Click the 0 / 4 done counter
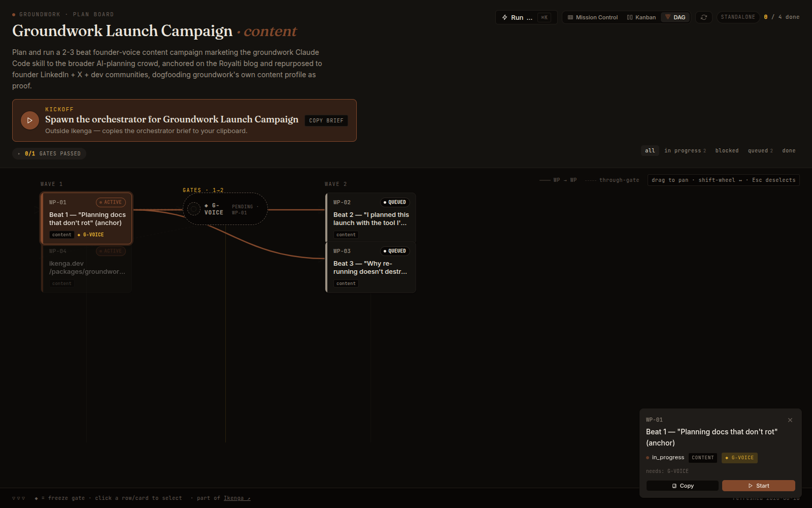Screen dimensions: 812x508 point(782,17)
